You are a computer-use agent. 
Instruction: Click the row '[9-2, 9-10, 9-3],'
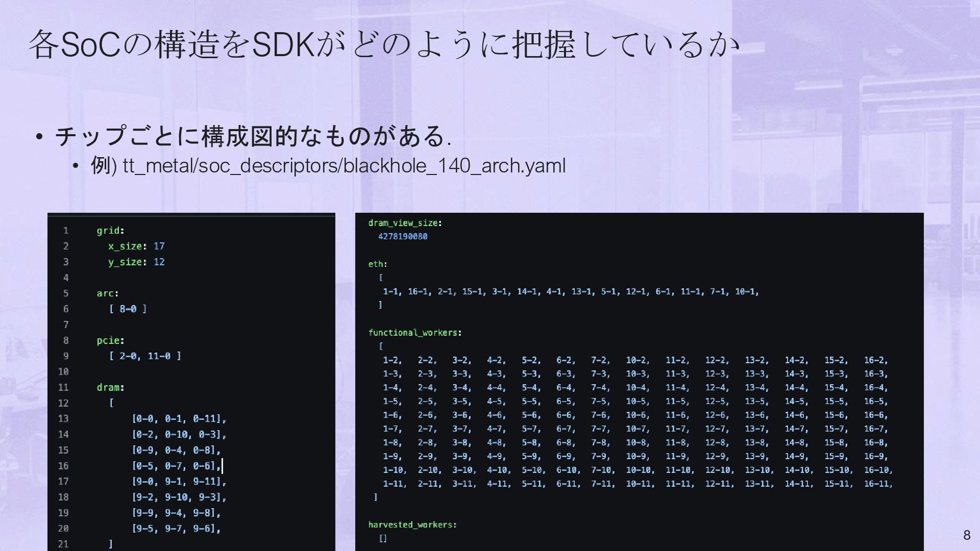tap(179, 497)
